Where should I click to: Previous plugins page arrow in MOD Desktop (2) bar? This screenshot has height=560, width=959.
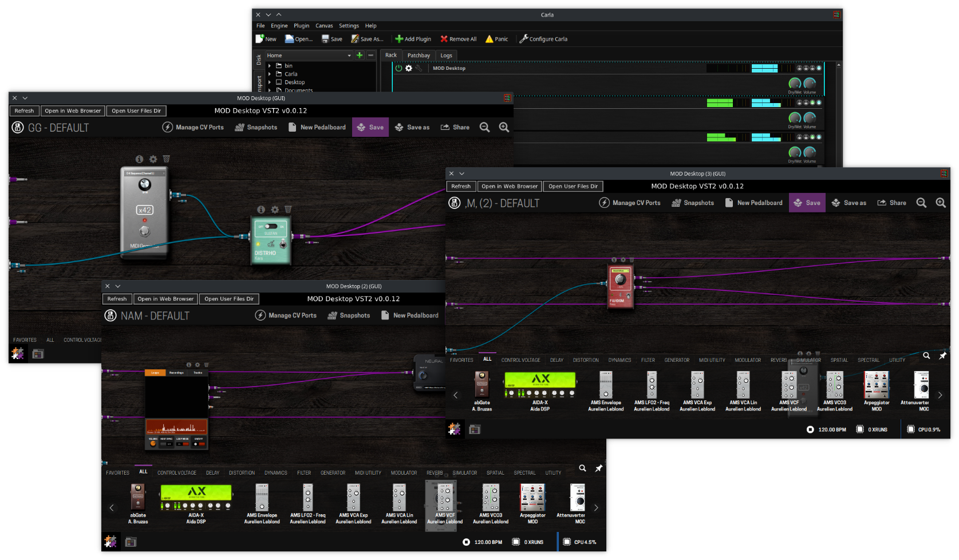pos(112,508)
